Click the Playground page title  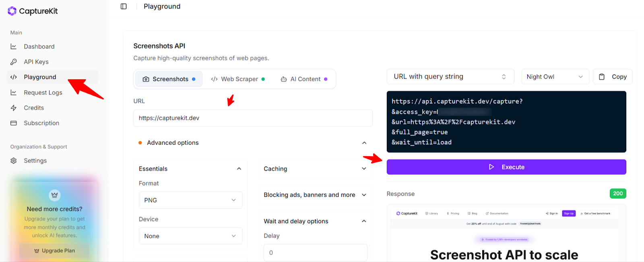(162, 6)
